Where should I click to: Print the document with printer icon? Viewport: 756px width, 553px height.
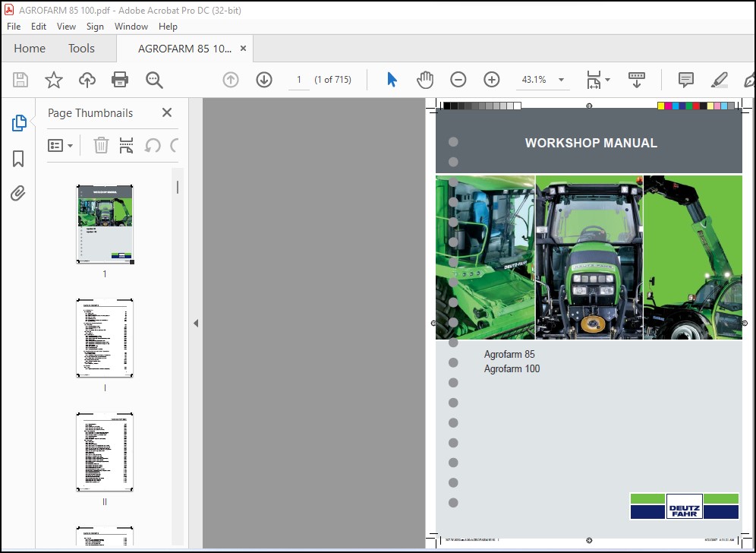click(120, 80)
